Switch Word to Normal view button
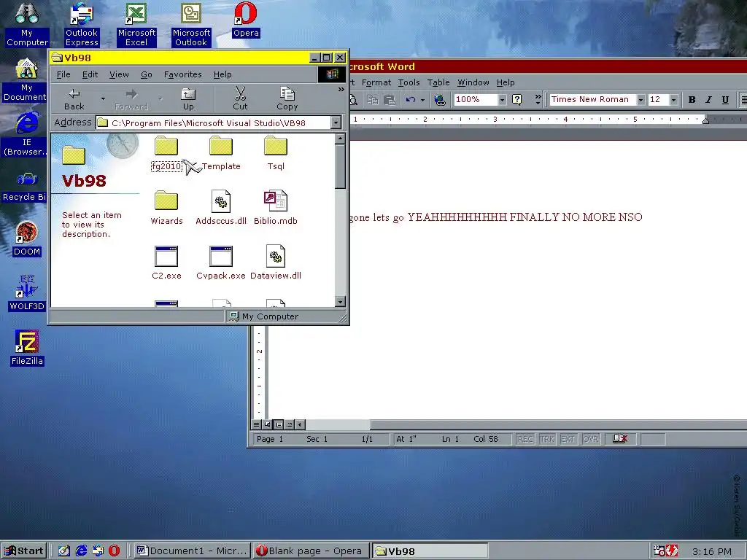 (x=256, y=424)
